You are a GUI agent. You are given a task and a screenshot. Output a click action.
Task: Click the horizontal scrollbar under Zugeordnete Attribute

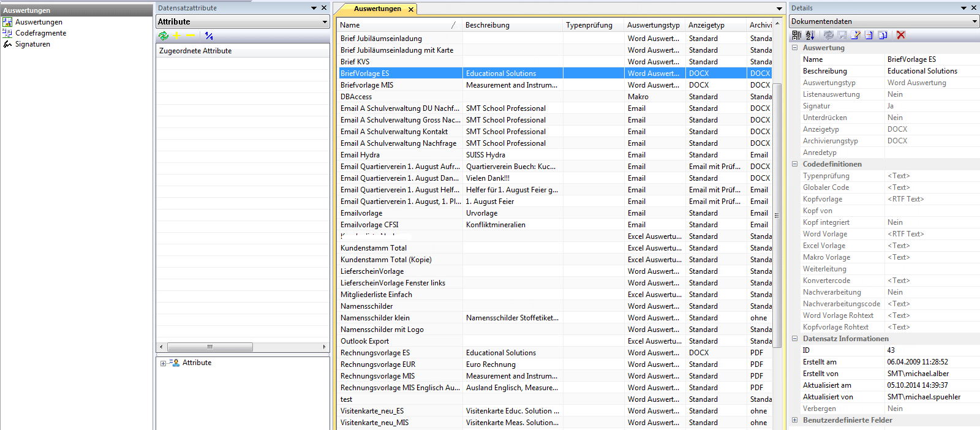point(210,347)
